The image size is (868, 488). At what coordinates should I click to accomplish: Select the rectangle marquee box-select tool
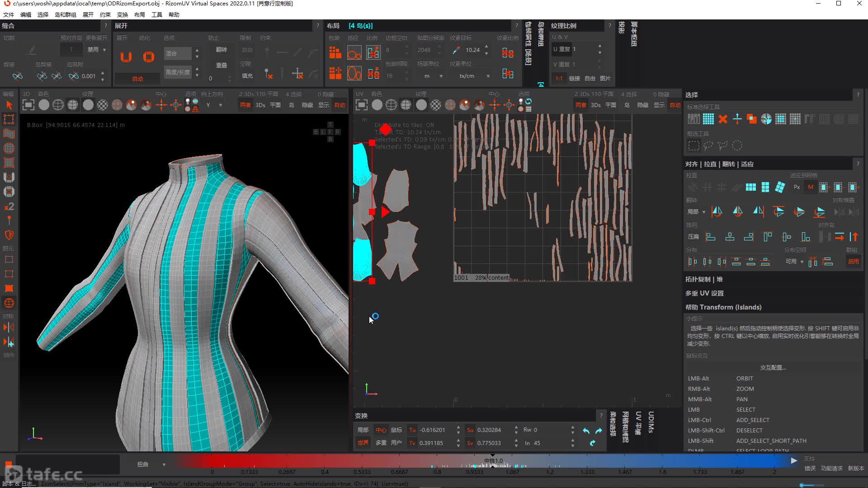point(693,145)
